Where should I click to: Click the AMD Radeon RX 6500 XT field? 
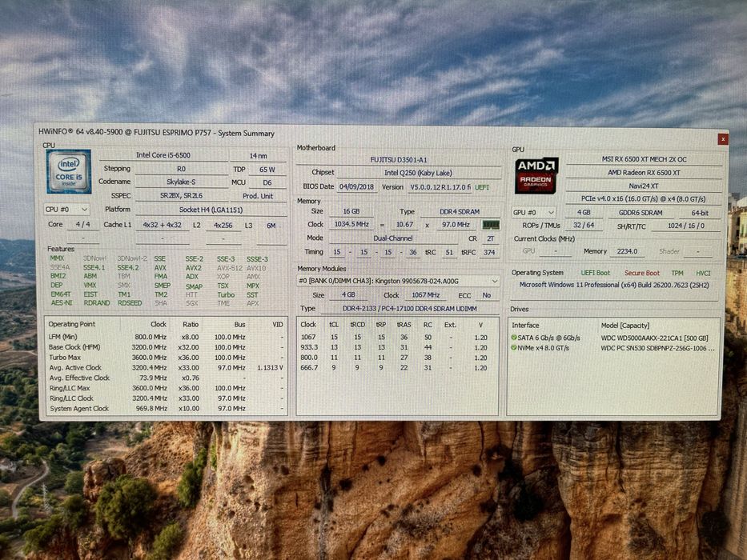point(644,172)
